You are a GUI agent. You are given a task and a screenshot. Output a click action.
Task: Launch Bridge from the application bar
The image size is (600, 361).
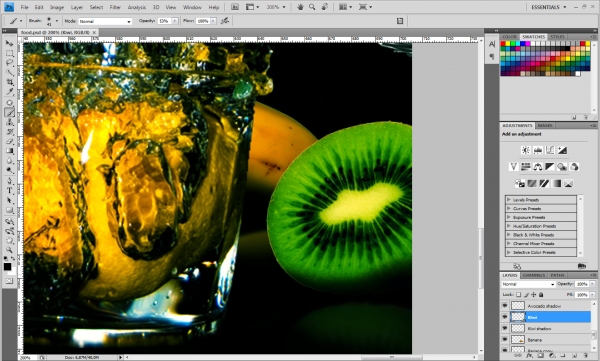[x=235, y=7]
